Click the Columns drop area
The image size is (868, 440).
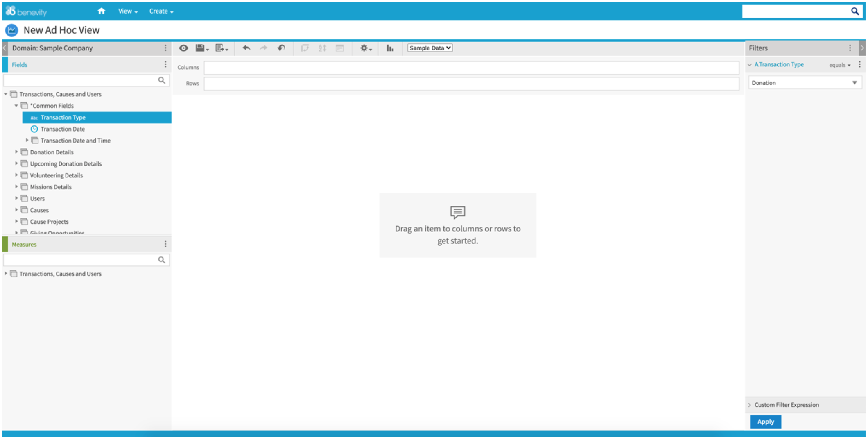pyautogui.click(x=471, y=68)
